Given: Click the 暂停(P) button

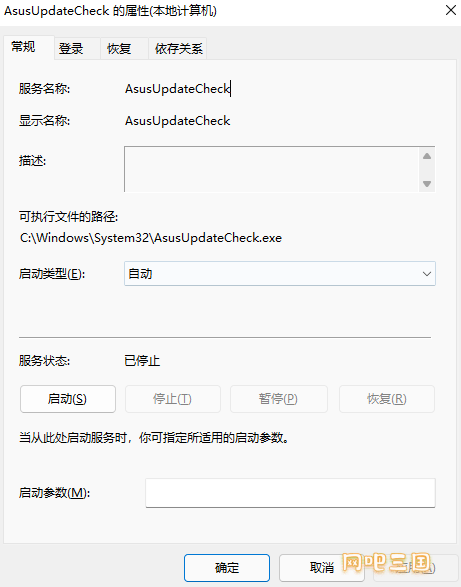Looking at the screenshot, I should (x=279, y=399).
